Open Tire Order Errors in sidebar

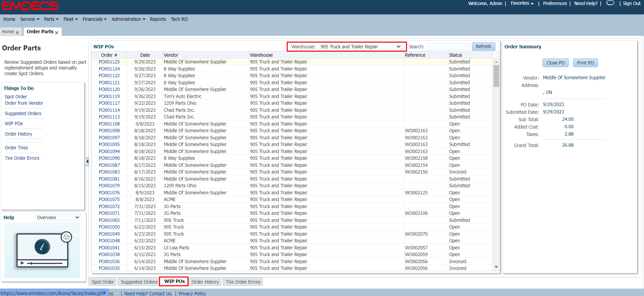pos(22,158)
